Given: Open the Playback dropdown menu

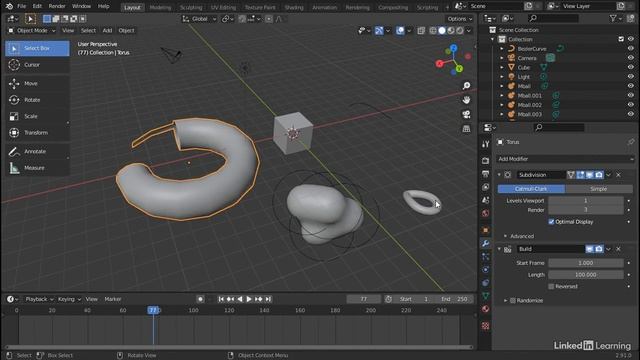Looking at the screenshot, I should [x=39, y=299].
